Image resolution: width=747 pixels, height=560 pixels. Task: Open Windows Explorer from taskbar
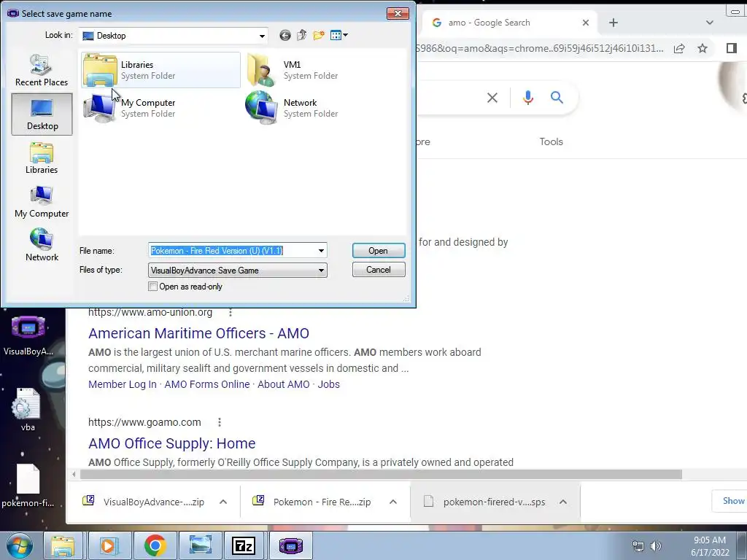click(63, 546)
